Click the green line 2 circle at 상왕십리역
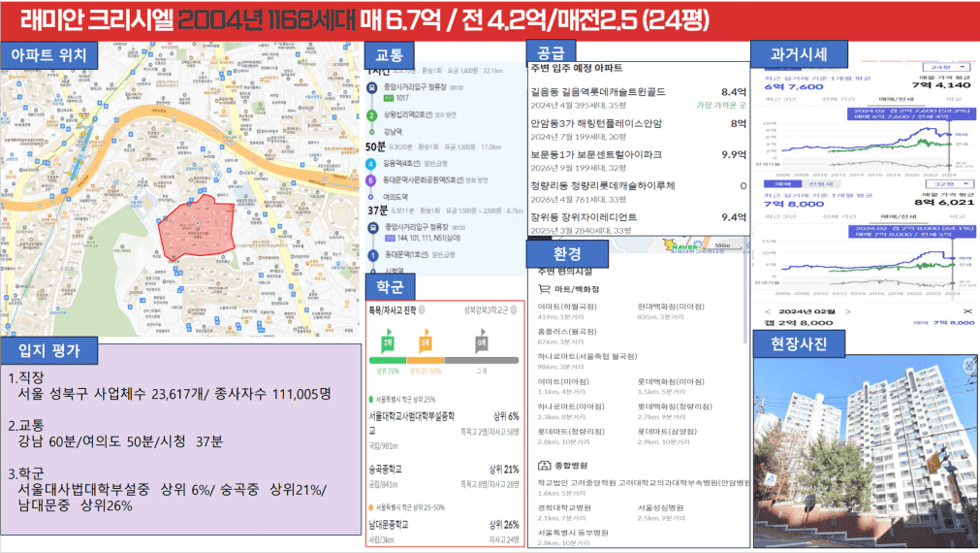980x553 pixels. click(x=371, y=115)
